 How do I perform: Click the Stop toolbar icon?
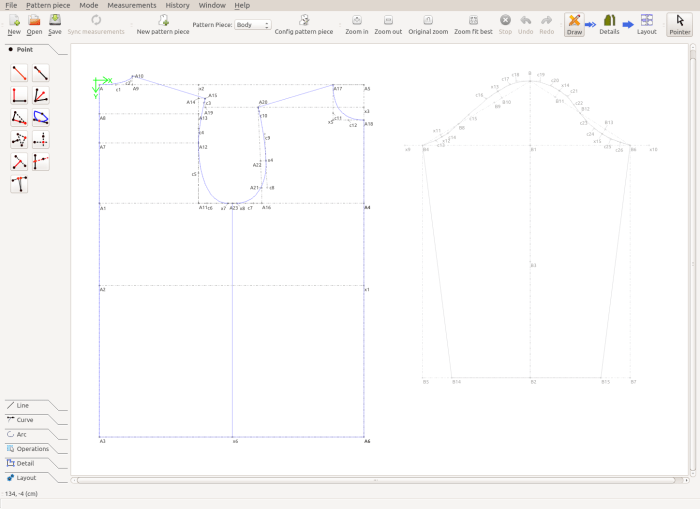[x=505, y=25]
